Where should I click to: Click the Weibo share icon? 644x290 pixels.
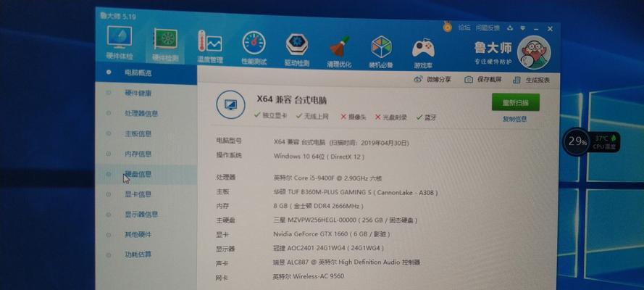418,79
